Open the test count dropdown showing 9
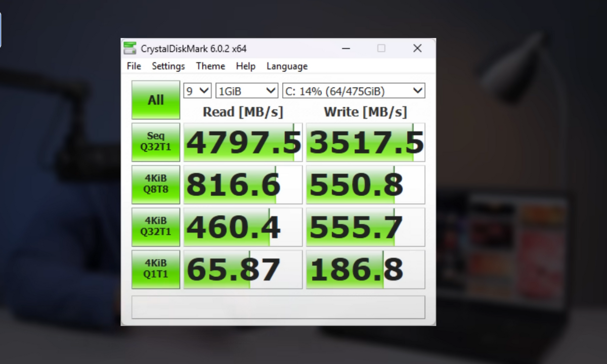The image size is (607, 364). (197, 91)
